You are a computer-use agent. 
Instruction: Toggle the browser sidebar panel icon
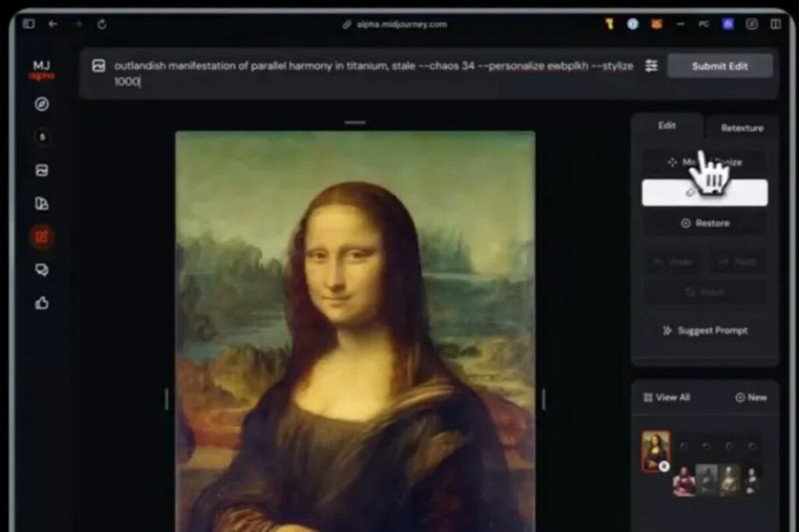[x=29, y=24]
